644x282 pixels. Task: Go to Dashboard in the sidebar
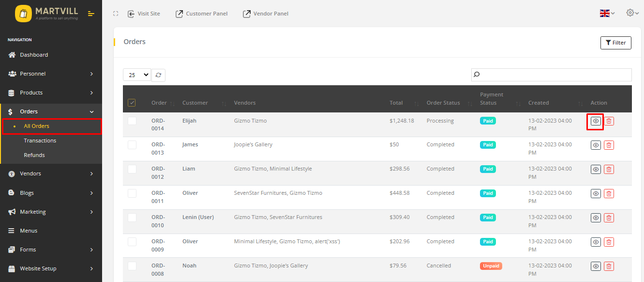[x=34, y=55]
